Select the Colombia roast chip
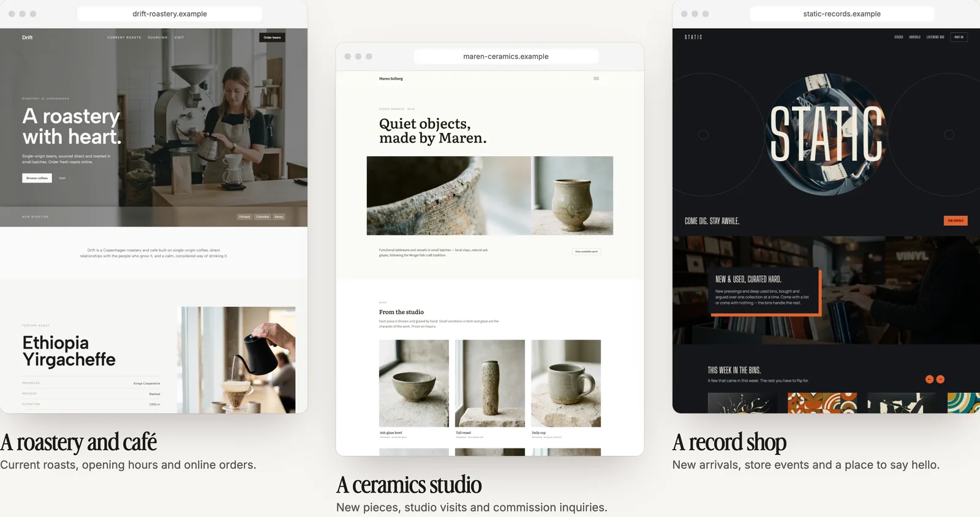 tap(262, 217)
